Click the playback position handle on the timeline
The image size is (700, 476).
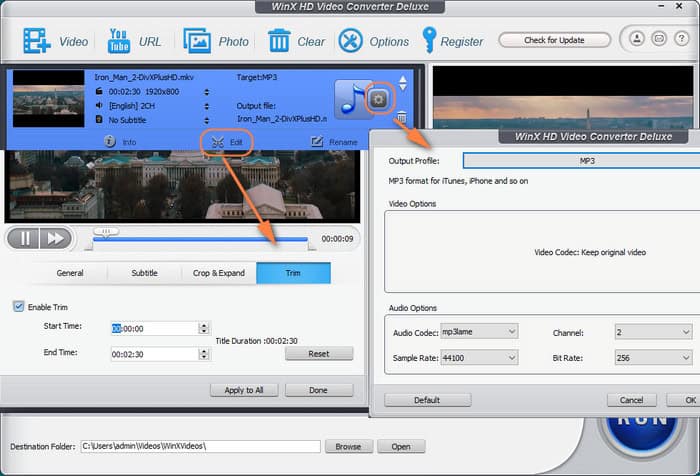pyautogui.click(x=106, y=231)
